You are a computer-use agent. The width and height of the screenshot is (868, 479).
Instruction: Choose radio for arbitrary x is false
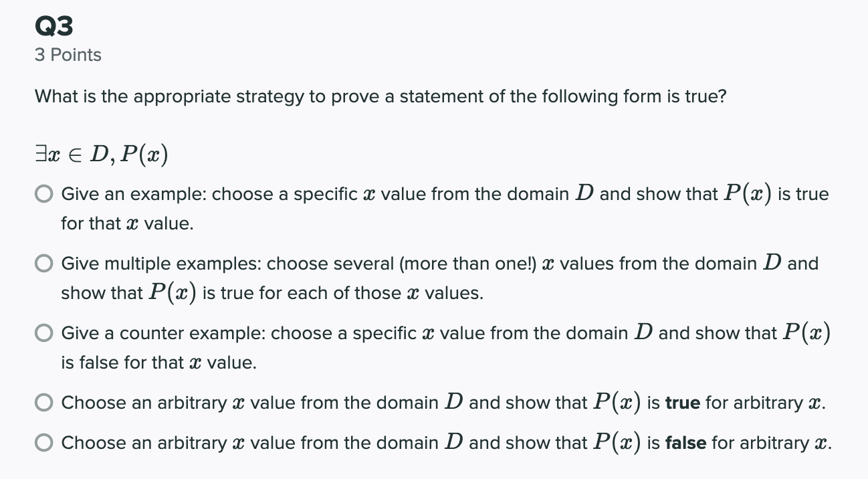[x=45, y=444]
